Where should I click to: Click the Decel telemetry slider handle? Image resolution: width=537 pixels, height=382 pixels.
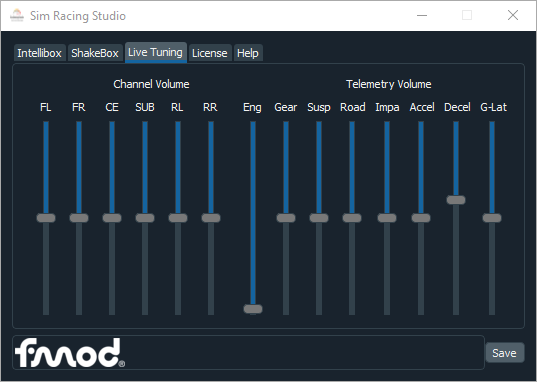(x=456, y=200)
